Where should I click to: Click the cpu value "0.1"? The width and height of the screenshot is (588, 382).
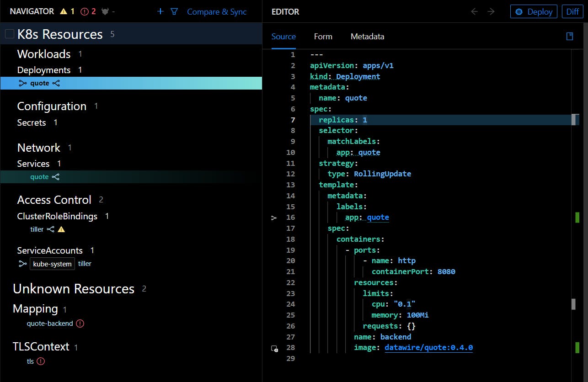[404, 304]
